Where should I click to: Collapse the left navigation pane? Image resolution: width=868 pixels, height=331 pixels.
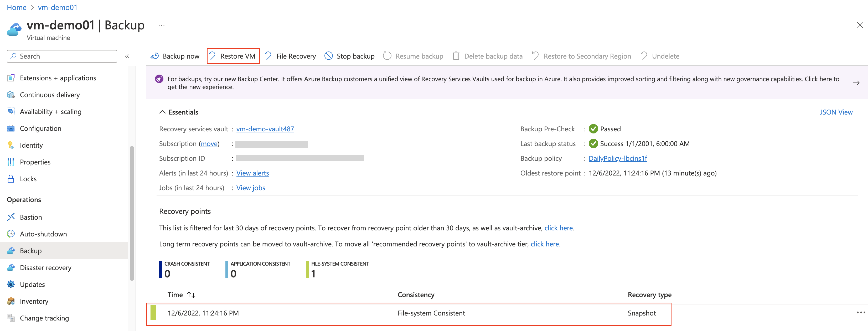click(x=127, y=56)
